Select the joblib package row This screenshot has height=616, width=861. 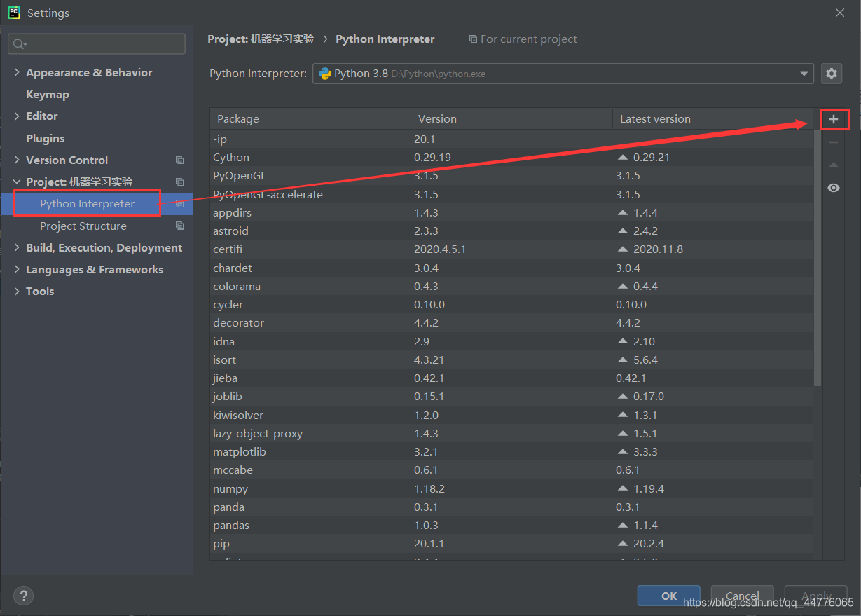(511, 396)
